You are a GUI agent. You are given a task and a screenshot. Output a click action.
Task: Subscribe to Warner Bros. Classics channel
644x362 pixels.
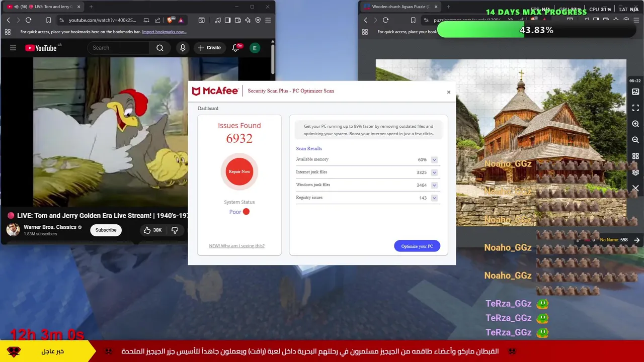point(106,230)
